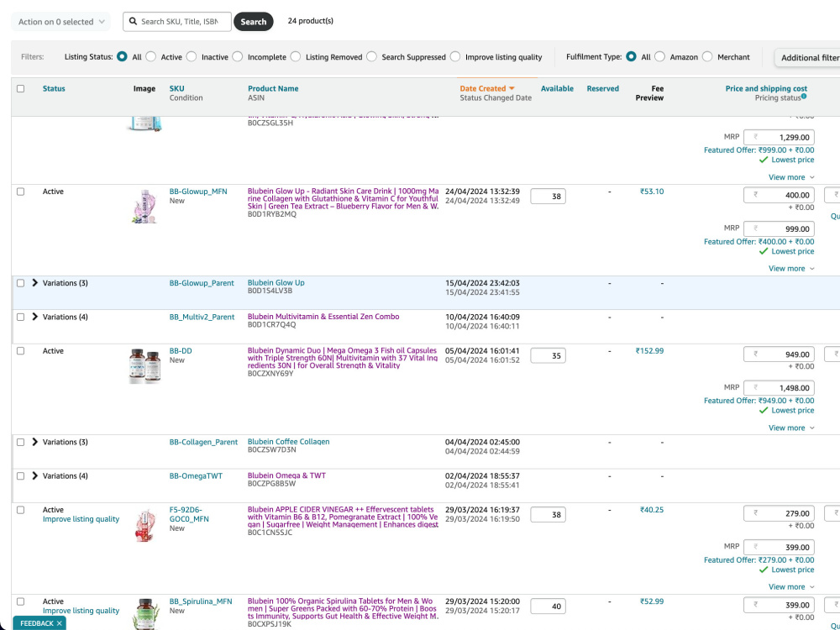Choose Merchant fulfilment type

click(x=707, y=56)
